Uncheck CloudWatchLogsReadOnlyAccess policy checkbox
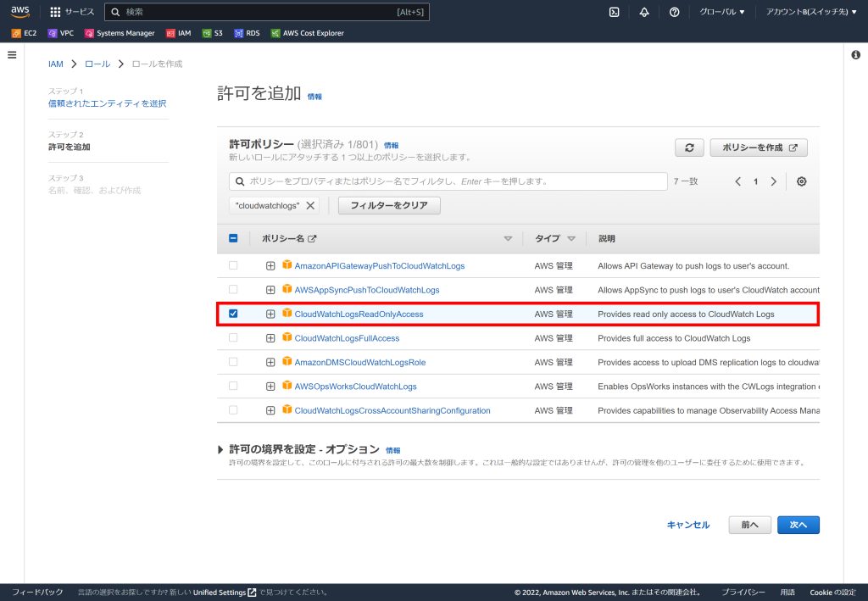 click(x=233, y=314)
